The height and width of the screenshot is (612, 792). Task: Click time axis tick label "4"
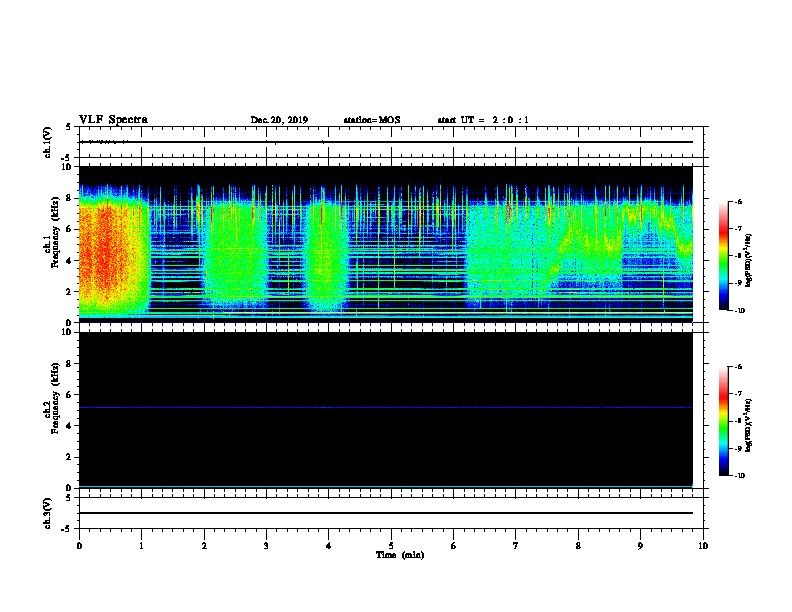click(329, 545)
